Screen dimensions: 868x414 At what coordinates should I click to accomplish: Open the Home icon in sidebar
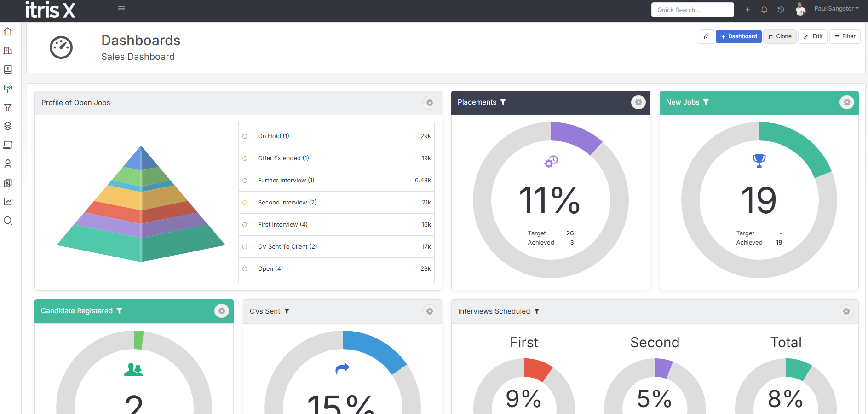click(x=8, y=32)
